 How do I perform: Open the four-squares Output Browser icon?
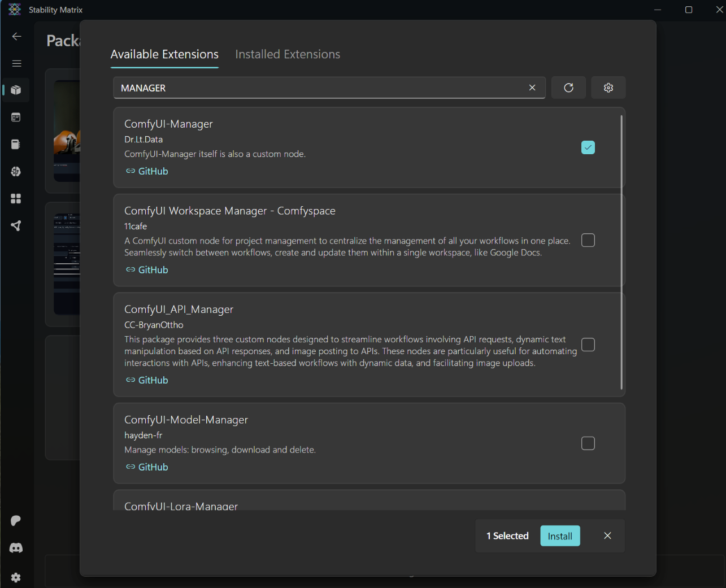tap(16, 199)
